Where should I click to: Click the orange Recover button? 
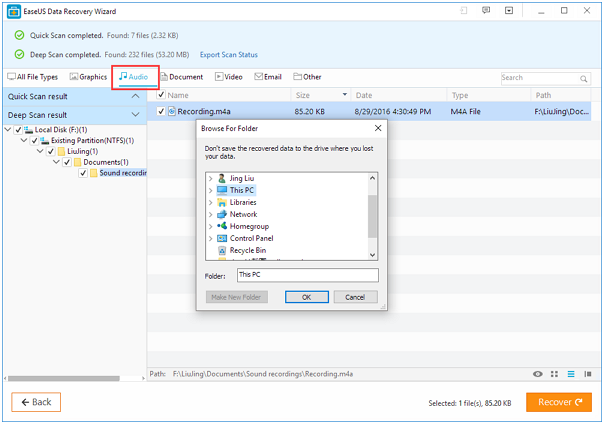(x=559, y=402)
